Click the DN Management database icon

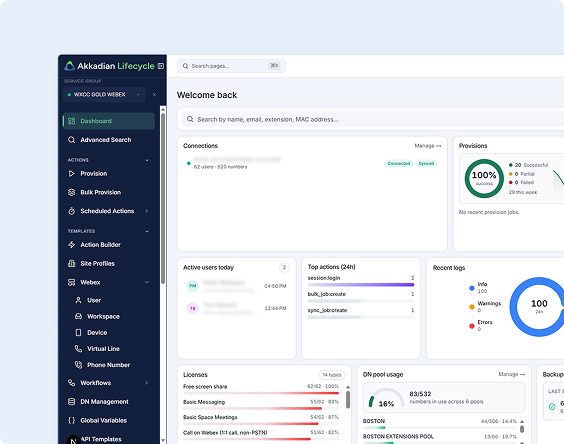click(x=72, y=402)
